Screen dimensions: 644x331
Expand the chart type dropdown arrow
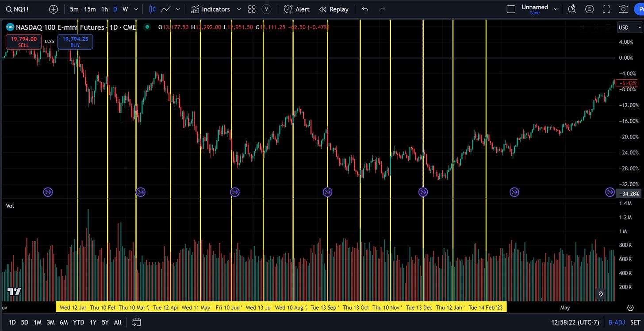[178, 9]
